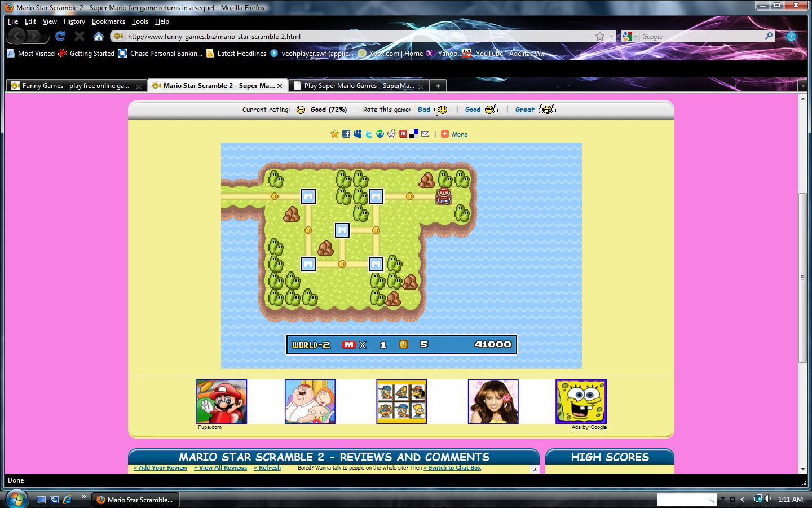Submit the page to StumbleUpon

(381, 134)
